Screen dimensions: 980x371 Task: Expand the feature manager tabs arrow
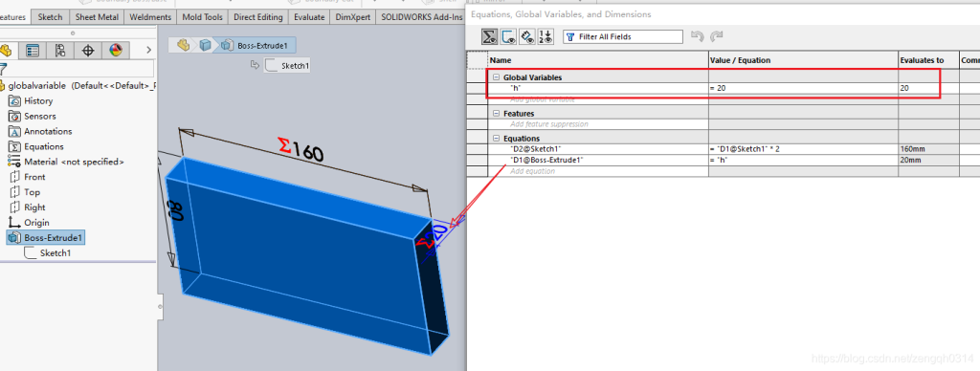click(x=148, y=50)
